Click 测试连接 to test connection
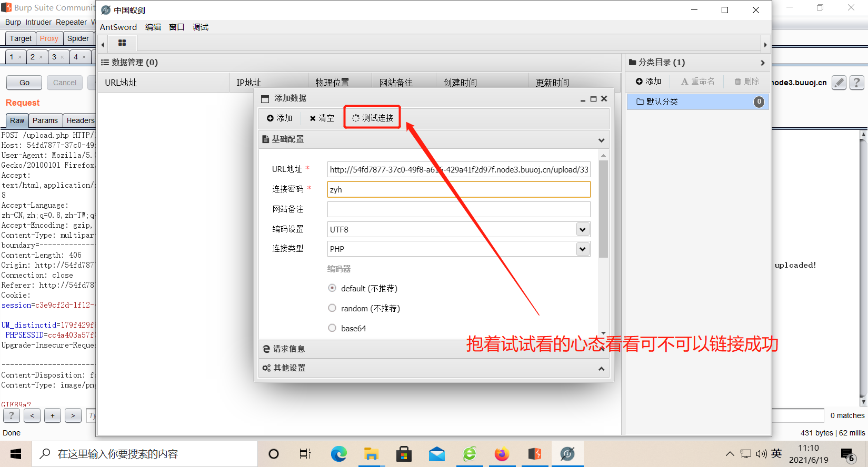Image resolution: width=868 pixels, height=467 pixels. tap(373, 118)
